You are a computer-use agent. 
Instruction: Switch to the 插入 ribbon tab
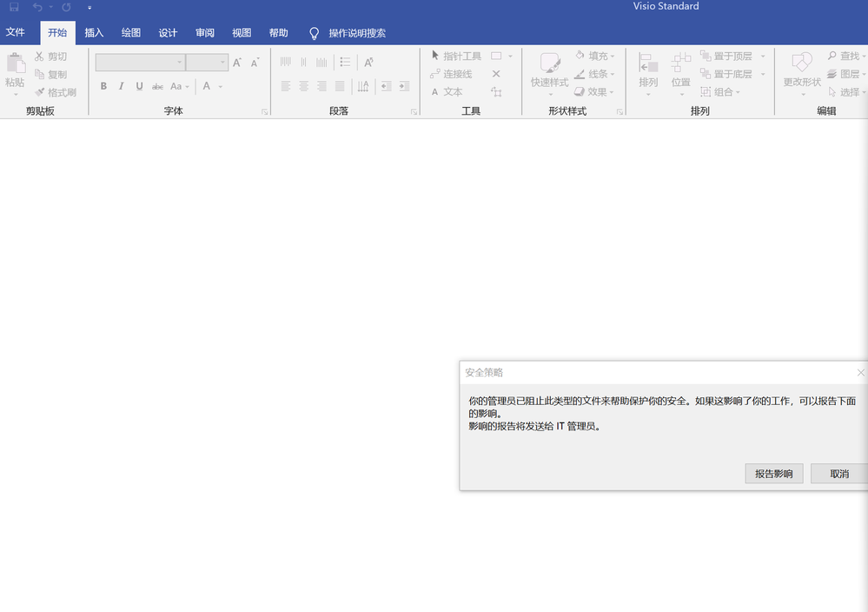[94, 32]
